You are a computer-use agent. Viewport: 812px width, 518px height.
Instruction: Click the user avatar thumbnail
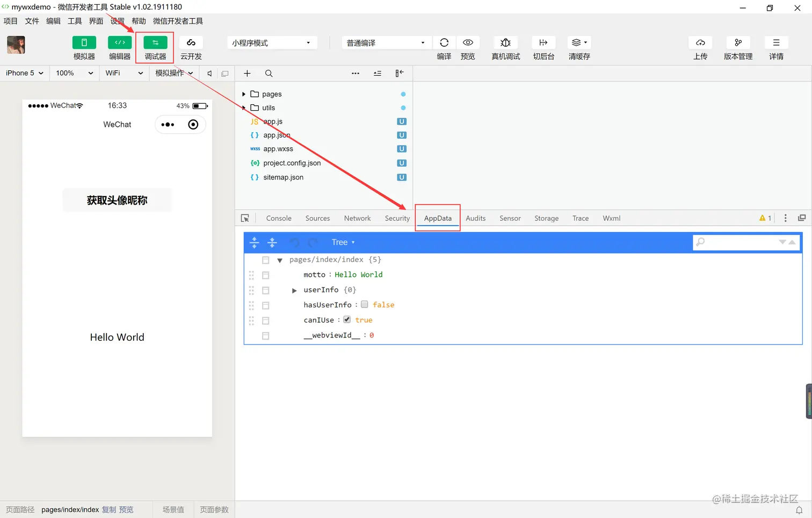[16, 45]
